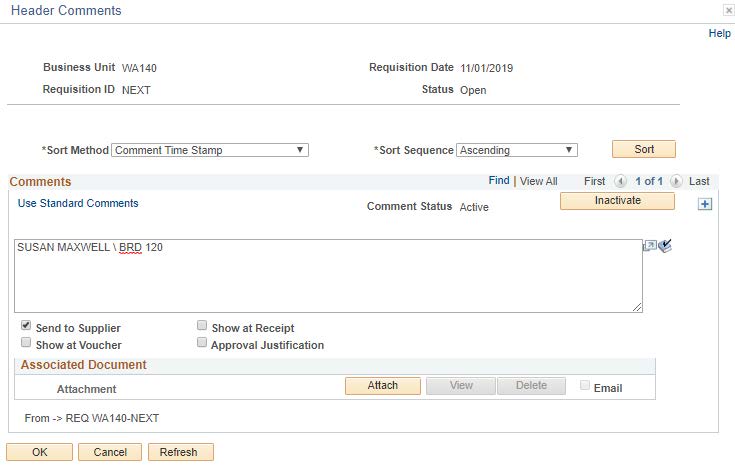This screenshot has width=735, height=470.
Task: Open the Sort Method dropdown
Action: [210, 150]
